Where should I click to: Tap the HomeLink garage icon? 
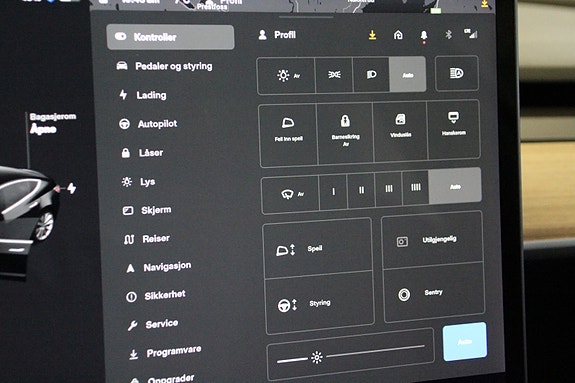[398, 35]
